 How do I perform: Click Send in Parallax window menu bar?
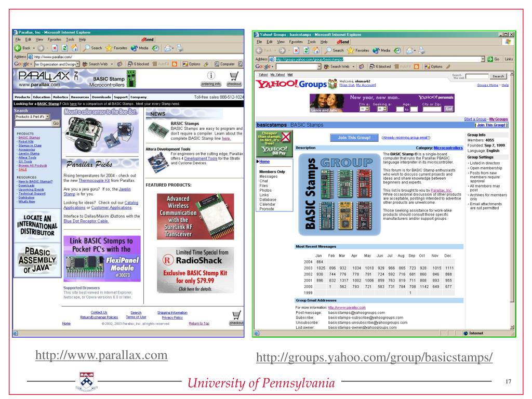pyautogui.click(x=148, y=39)
